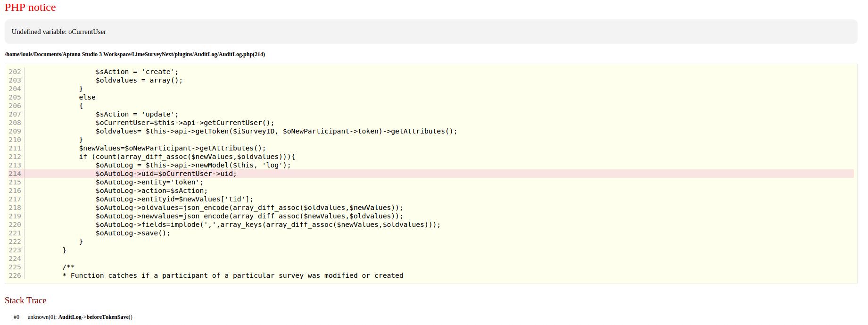Click the line with $sAction = 'update'
The image size is (868, 325).
point(137,114)
